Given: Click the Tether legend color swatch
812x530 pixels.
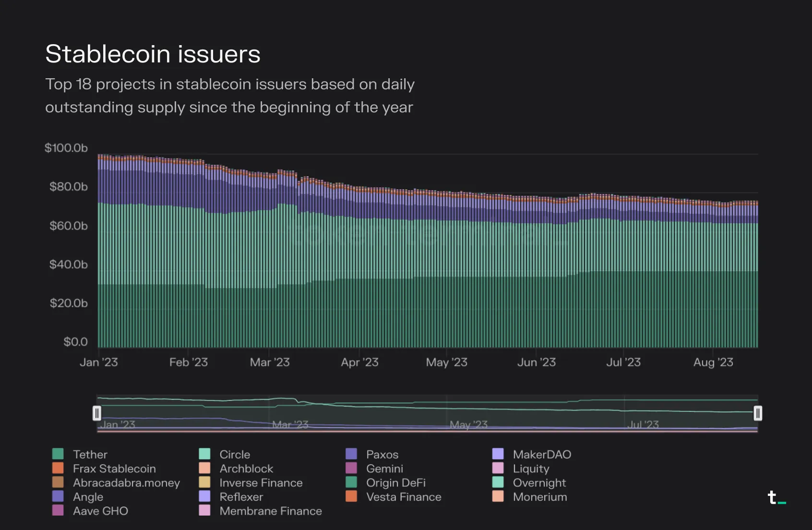Looking at the screenshot, I should tap(58, 454).
